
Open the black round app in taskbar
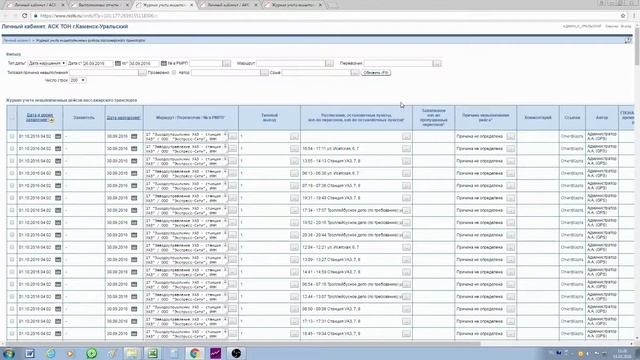pos(236,353)
